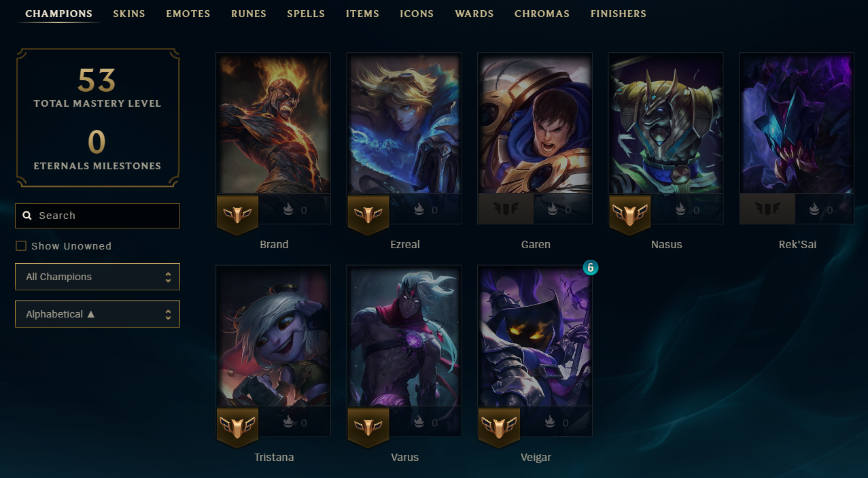Viewport: 868px width, 478px height.
Task: Open the Runes tab
Action: click(249, 14)
